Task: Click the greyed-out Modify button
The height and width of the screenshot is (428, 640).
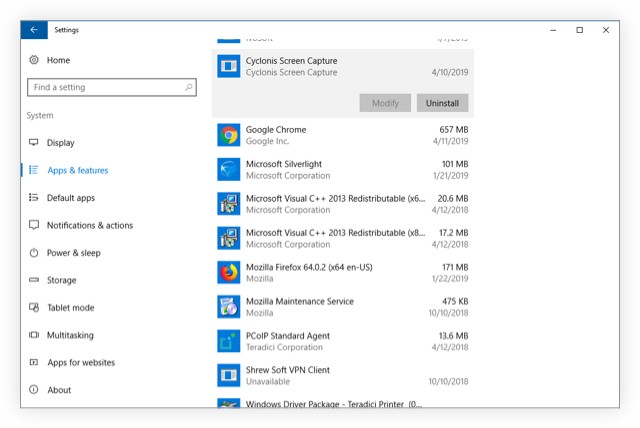Action: pyautogui.click(x=385, y=103)
